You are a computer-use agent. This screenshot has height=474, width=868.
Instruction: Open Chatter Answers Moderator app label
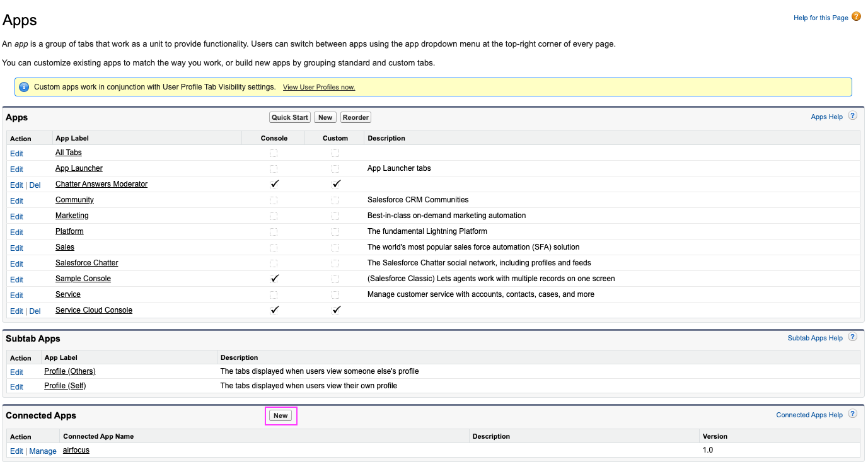point(101,184)
